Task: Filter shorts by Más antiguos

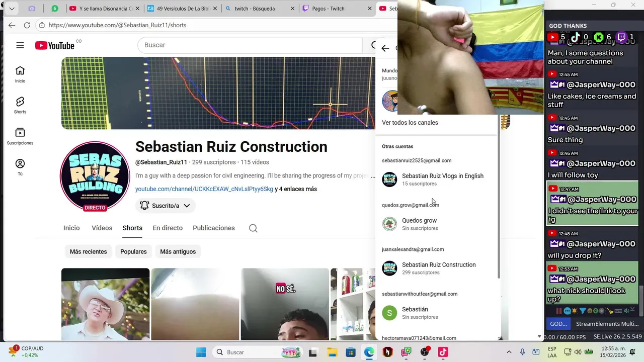Action: [178, 251]
